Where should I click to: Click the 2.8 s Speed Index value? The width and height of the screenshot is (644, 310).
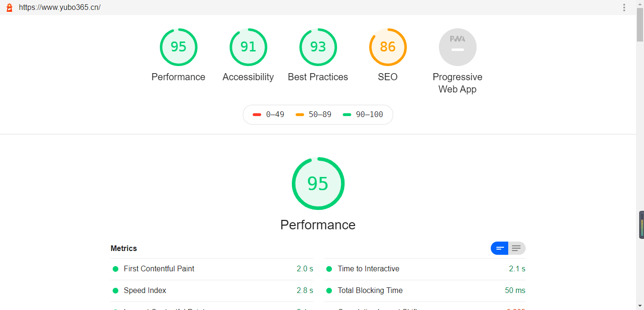[305, 291]
